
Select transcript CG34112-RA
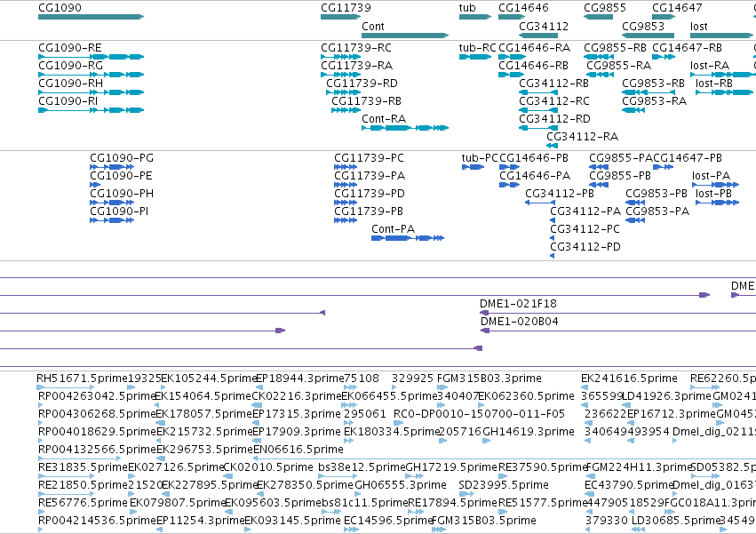[552, 145]
